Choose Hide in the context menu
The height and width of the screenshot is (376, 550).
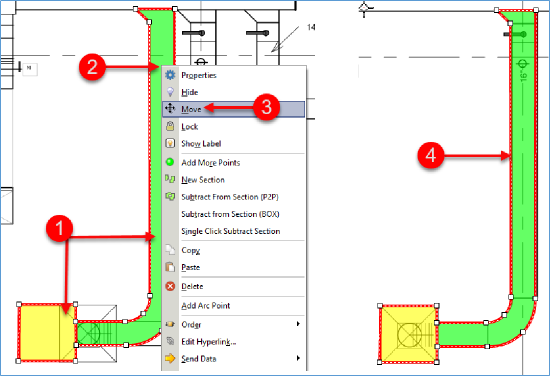[x=190, y=92]
